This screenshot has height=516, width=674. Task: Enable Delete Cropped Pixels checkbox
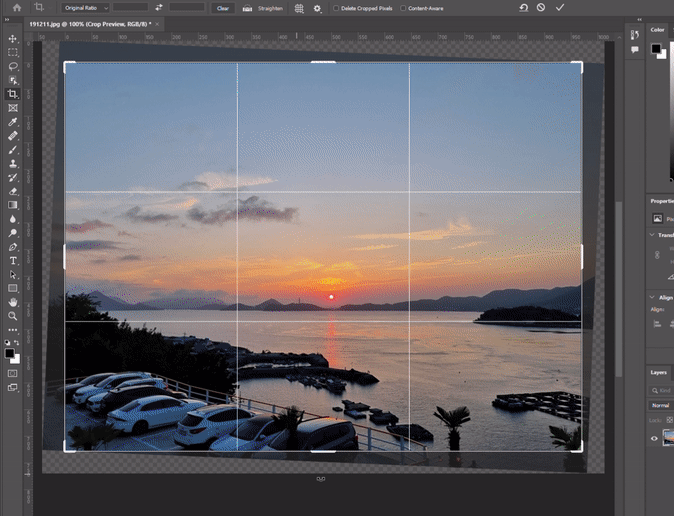[x=336, y=8]
